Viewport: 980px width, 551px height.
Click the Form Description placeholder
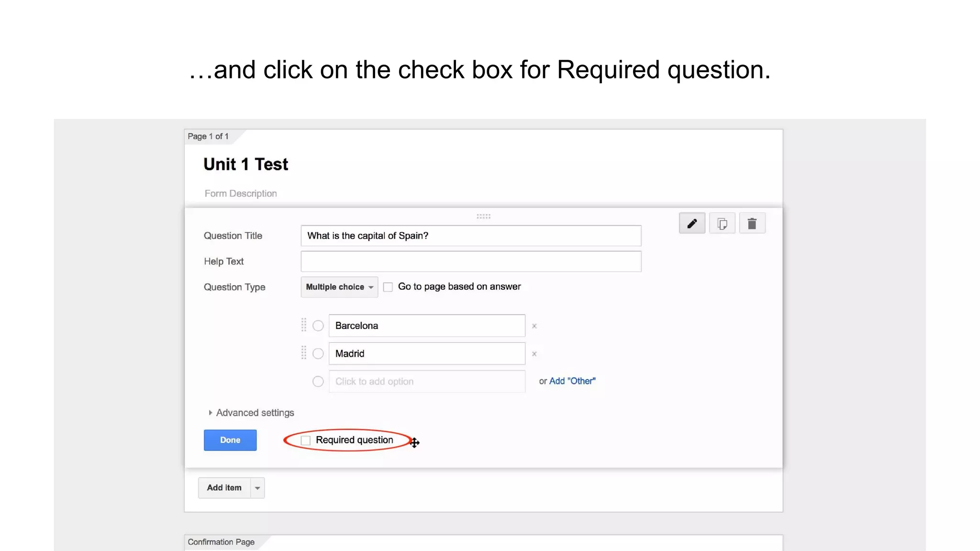pyautogui.click(x=241, y=194)
